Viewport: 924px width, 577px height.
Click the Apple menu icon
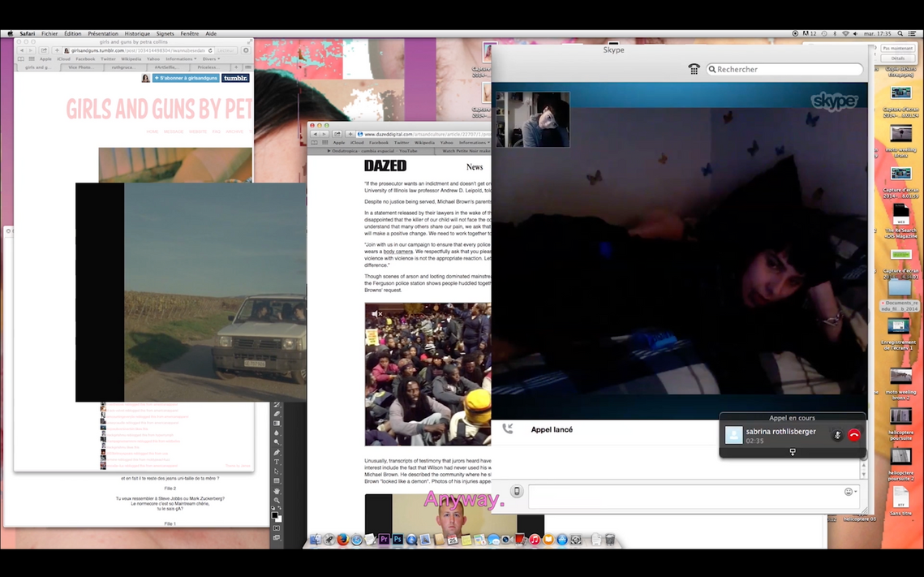[10, 33]
